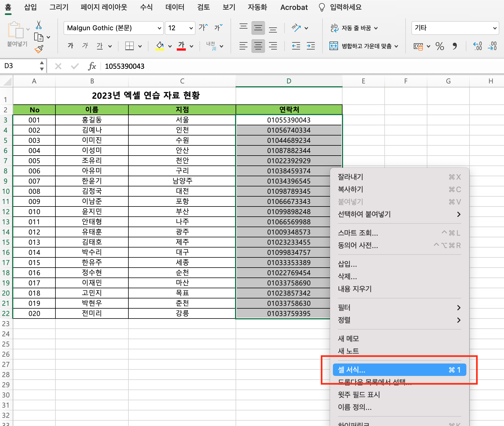Open the 페이지 레이아웃 ribbon tab
Viewport: 504px width, 426px height.
pyautogui.click(x=104, y=7)
